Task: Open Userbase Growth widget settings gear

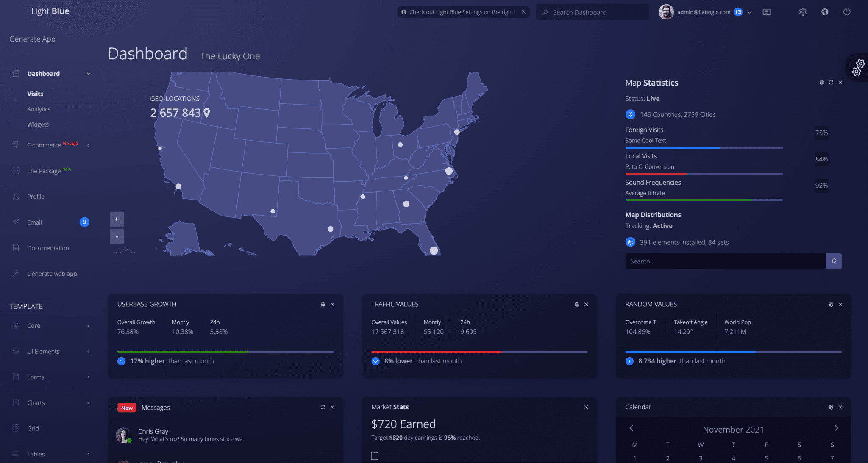Action: [x=323, y=304]
